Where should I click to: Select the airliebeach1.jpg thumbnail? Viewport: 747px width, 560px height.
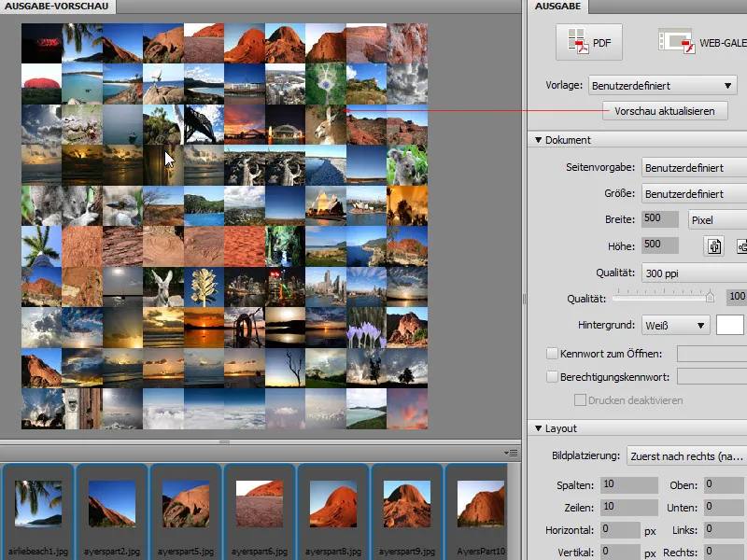point(38,504)
